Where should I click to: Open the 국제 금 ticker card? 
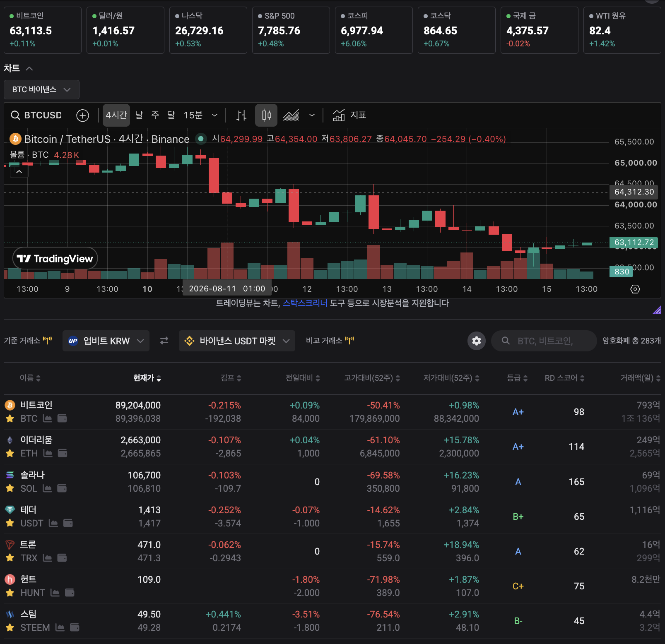coord(540,30)
